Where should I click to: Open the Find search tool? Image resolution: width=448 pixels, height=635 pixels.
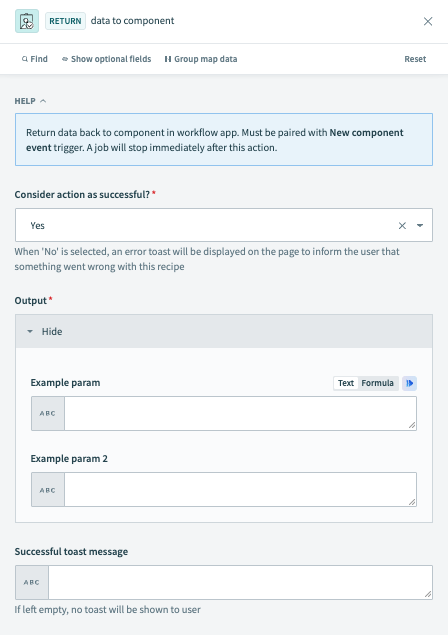click(x=35, y=59)
